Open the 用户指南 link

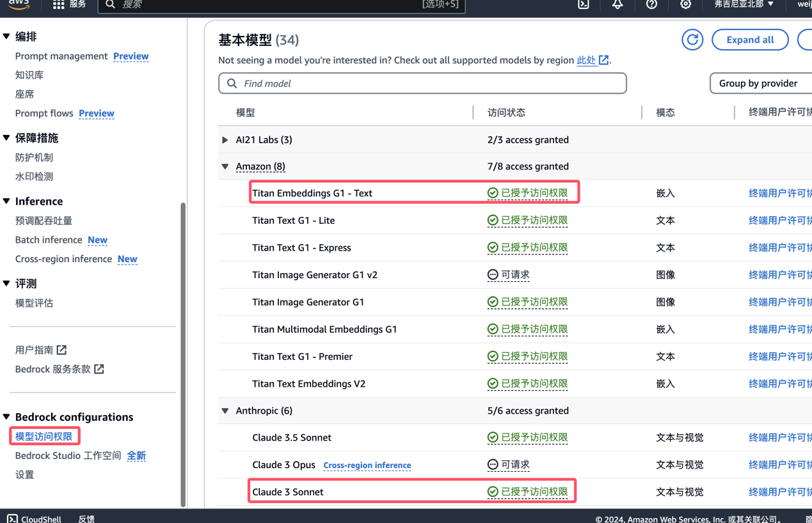pos(34,350)
